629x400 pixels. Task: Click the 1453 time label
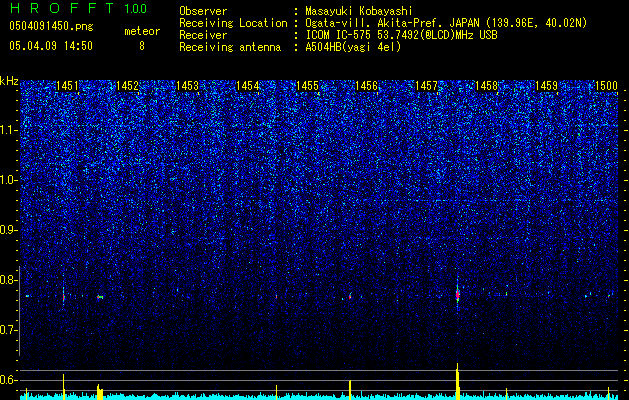pyautogui.click(x=187, y=85)
